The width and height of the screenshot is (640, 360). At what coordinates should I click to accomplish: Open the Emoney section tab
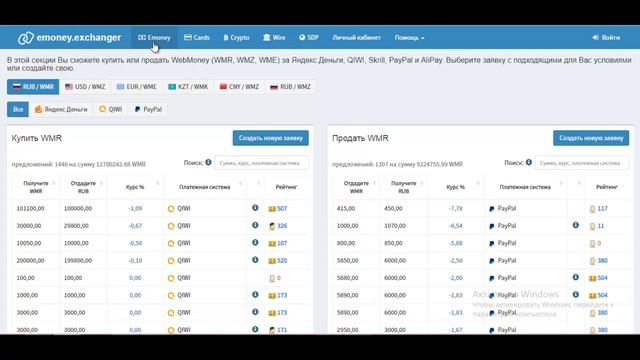point(154,38)
